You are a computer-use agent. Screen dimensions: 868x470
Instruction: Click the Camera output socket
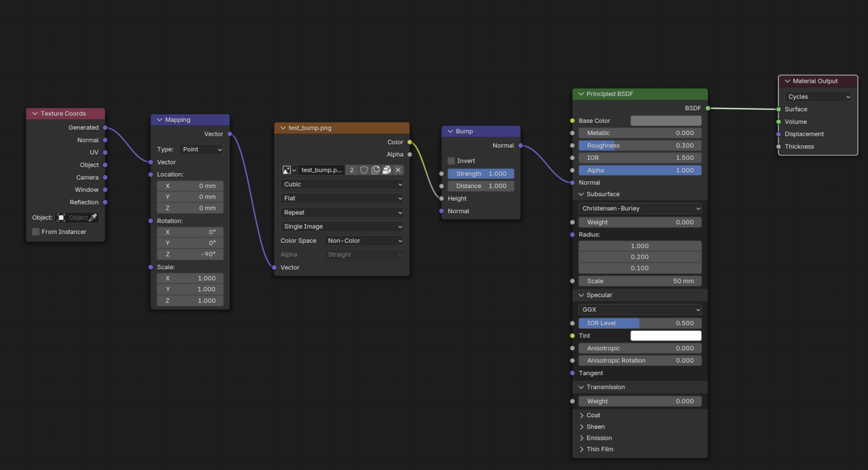[105, 178]
